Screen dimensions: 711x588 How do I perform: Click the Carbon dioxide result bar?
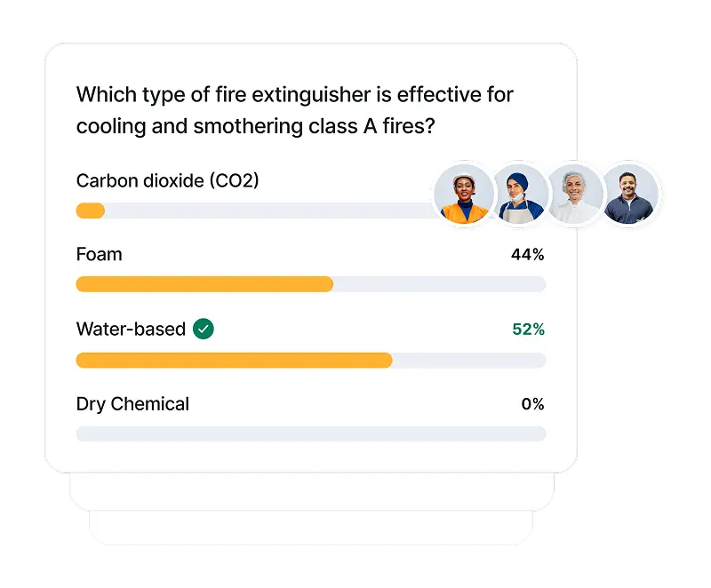[255, 211]
